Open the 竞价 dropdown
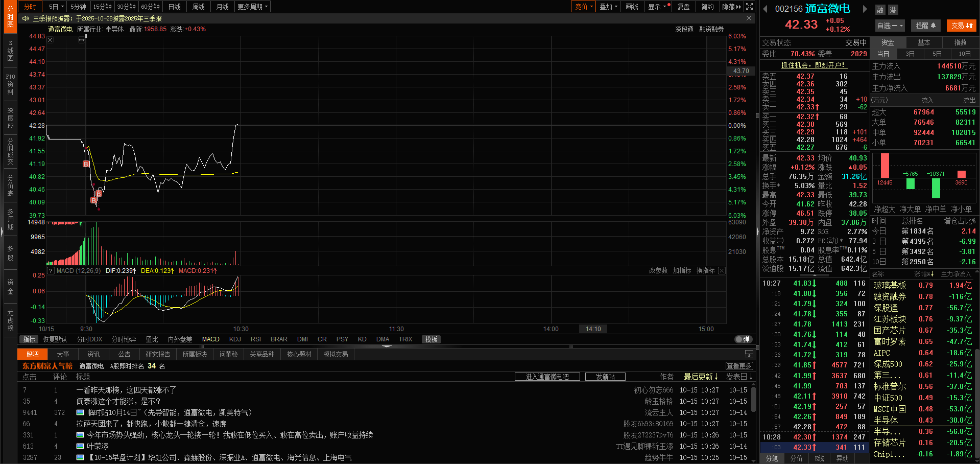 coord(584,7)
